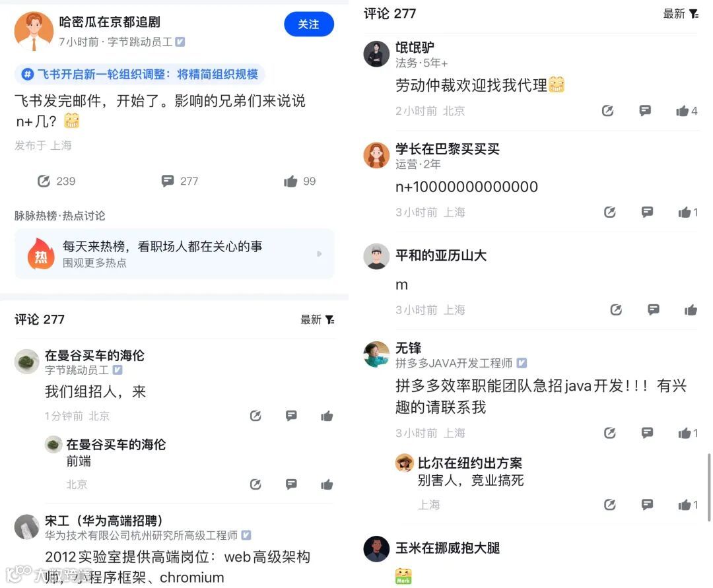
Task: Like the comment 我们组招人，来
Action: pos(327,416)
